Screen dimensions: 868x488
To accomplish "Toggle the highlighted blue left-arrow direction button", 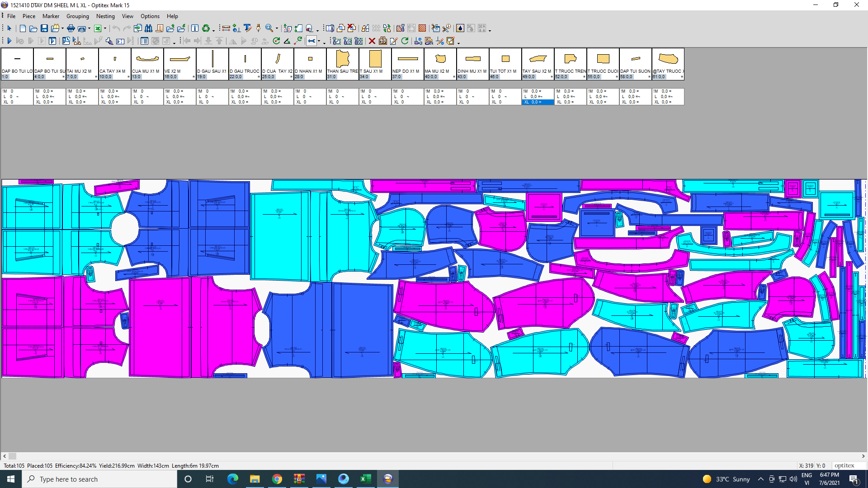I will 311,41.
